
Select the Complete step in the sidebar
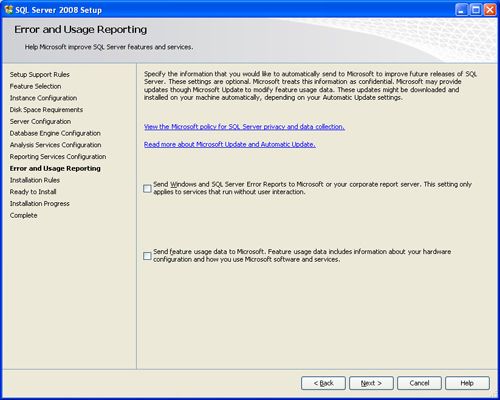(23, 215)
